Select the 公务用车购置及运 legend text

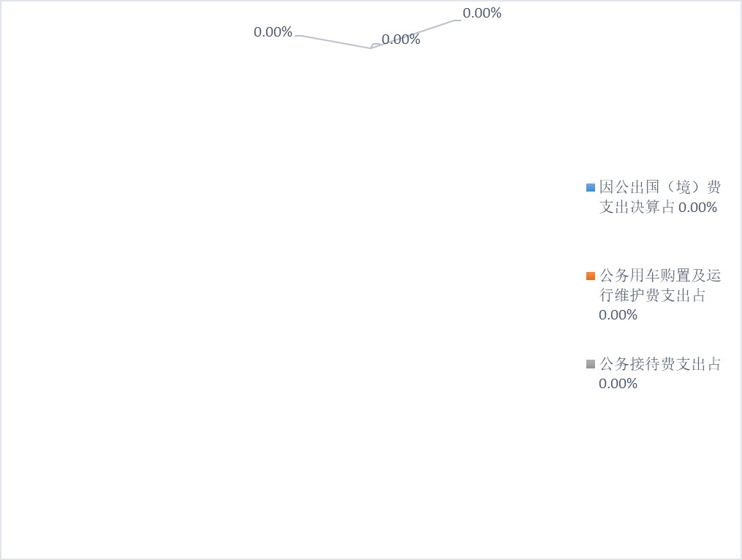[659, 276]
